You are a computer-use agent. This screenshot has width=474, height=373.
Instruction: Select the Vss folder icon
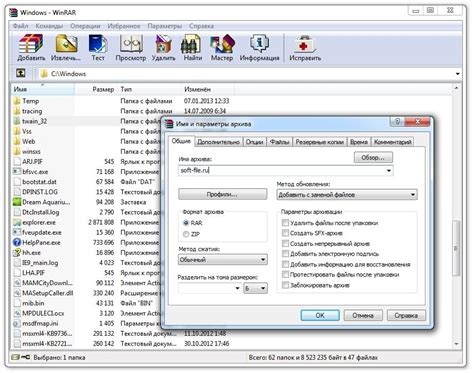(x=17, y=131)
